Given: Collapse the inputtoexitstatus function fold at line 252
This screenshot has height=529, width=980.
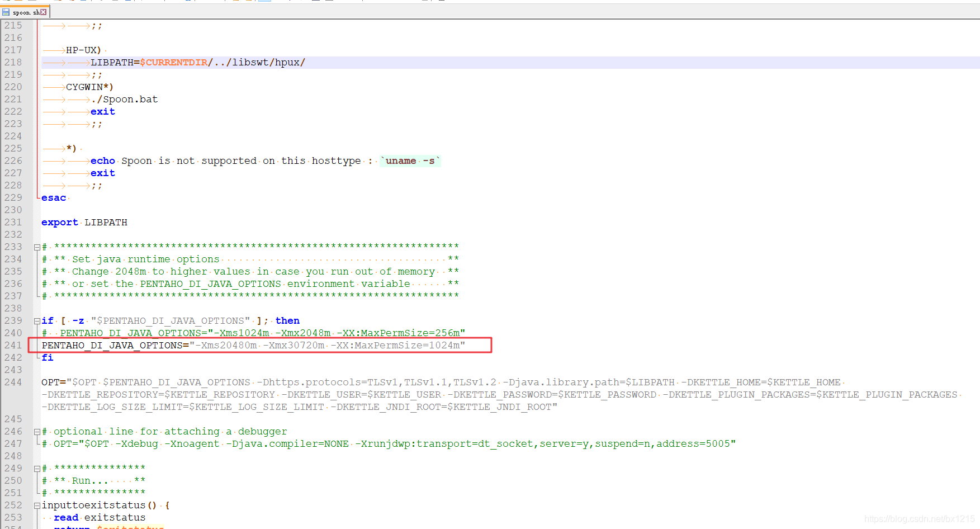Looking at the screenshot, I should tap(37, 506).
